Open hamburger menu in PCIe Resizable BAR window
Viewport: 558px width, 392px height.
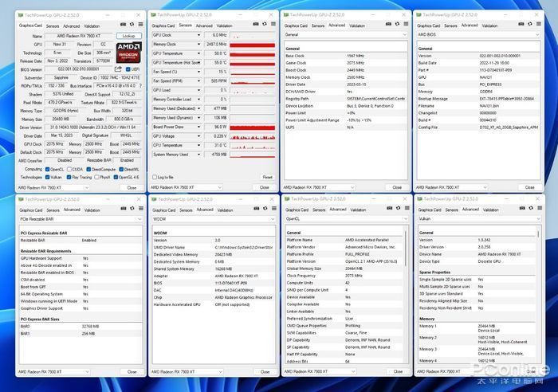point(141,209)
